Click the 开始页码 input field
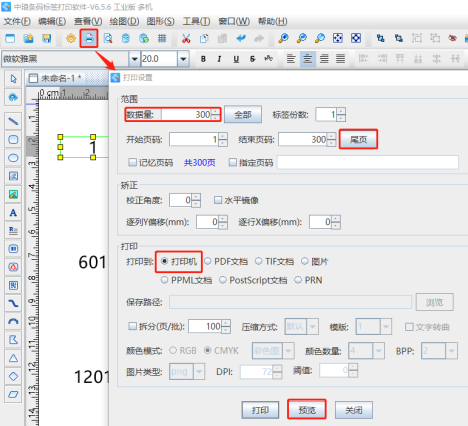 [194, 139]
